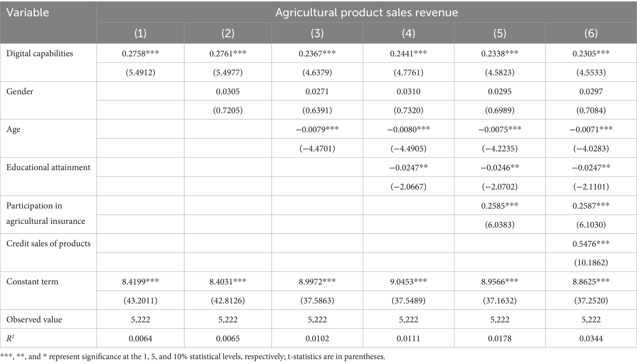This screenshot has width=637, height=364.
Task: Select the column (1) header
Action: pyautogui.click(x=140, y=33)
